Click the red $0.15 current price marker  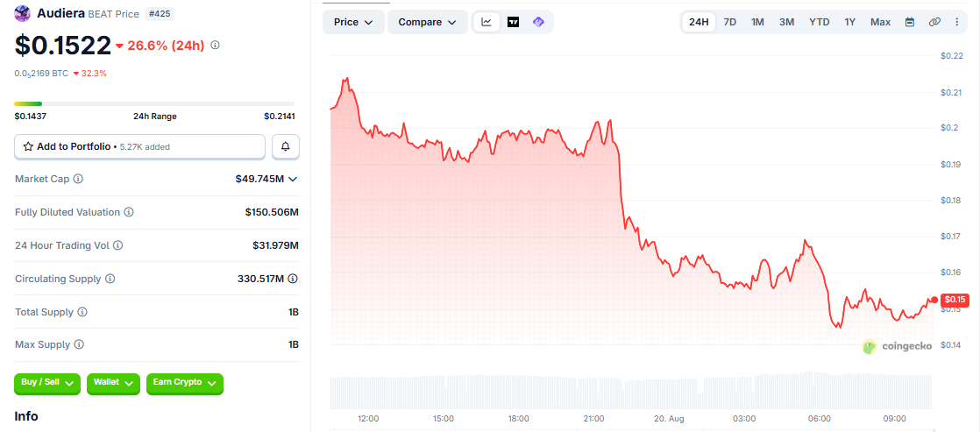[x=953, y=300]
